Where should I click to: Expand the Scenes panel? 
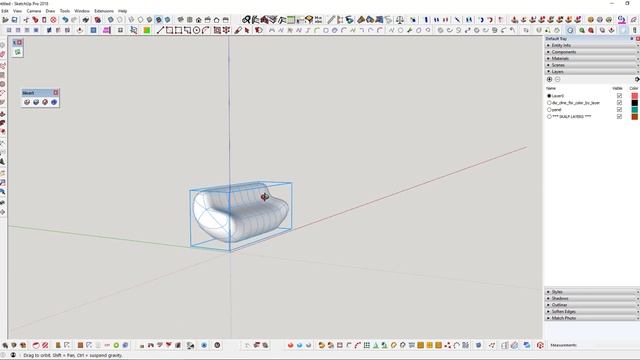592,65
